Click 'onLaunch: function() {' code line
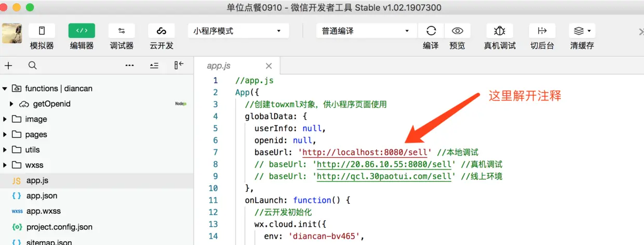The width and height of the screenshot is (644, 245). [x=298, y=200]
